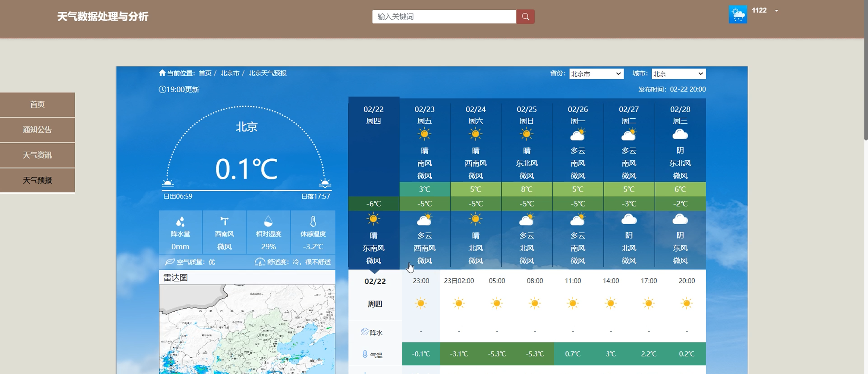Click the 0.1℃ current temperature reading
The image size is (868, 374).
point(246,169)
